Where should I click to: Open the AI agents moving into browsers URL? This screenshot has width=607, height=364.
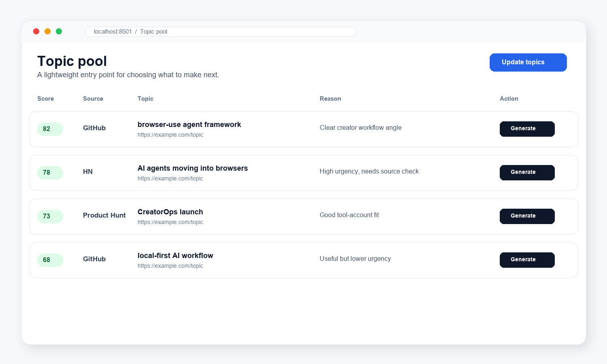pos(170,178)
